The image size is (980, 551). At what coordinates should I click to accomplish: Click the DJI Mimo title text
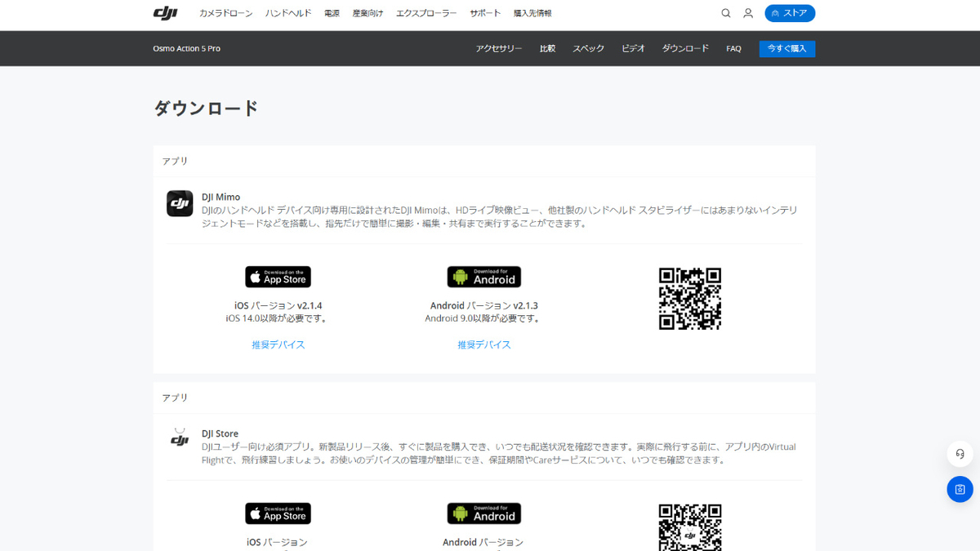[x=221, y=197]
